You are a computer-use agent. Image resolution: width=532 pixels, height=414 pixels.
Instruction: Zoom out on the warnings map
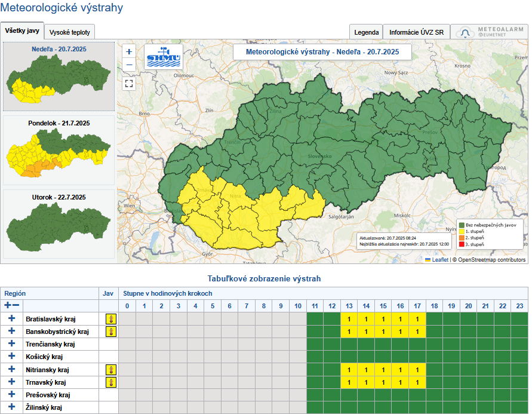point(129,65)
